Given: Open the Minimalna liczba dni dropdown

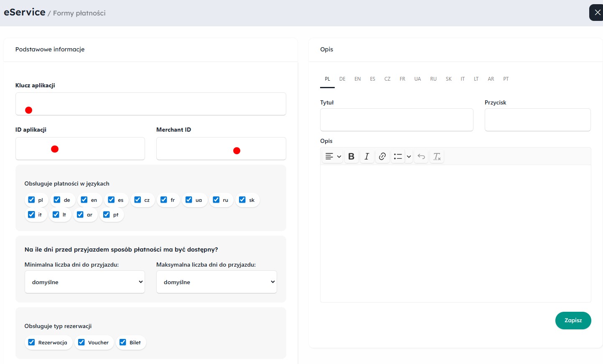Looking at the screenshot, I should [85, 282].
